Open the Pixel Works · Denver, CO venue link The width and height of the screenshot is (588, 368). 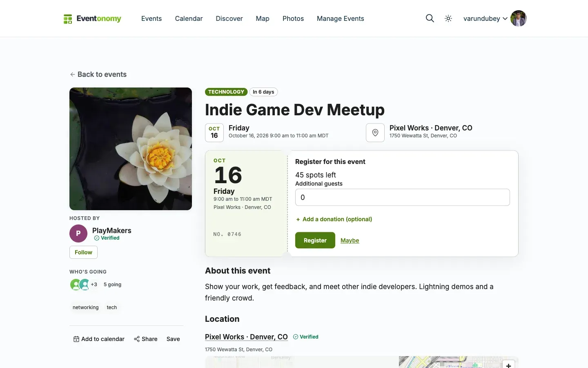[246, 337]
